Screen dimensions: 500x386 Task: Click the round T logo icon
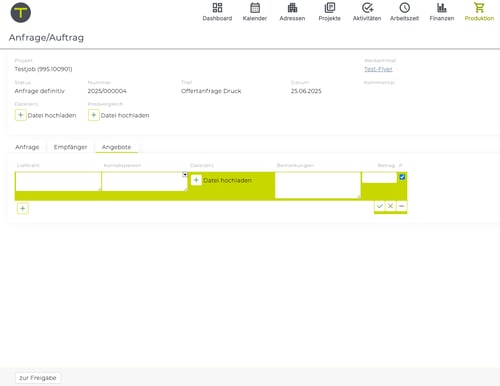tap(21, 12)
